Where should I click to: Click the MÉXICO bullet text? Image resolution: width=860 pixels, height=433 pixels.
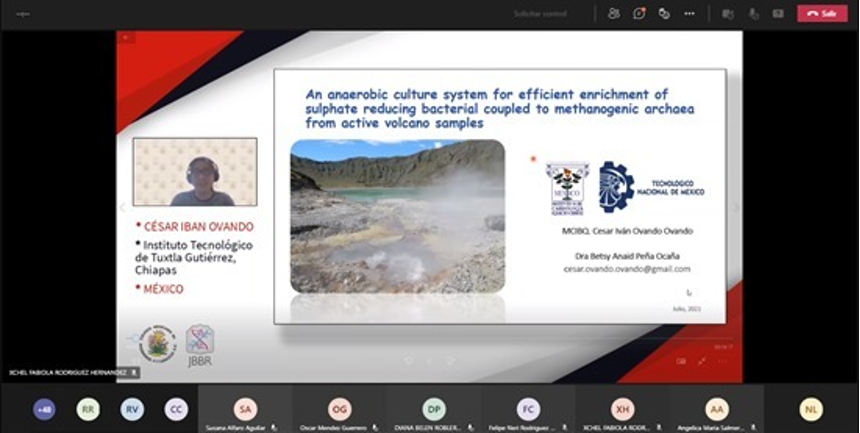pos(163,289)
